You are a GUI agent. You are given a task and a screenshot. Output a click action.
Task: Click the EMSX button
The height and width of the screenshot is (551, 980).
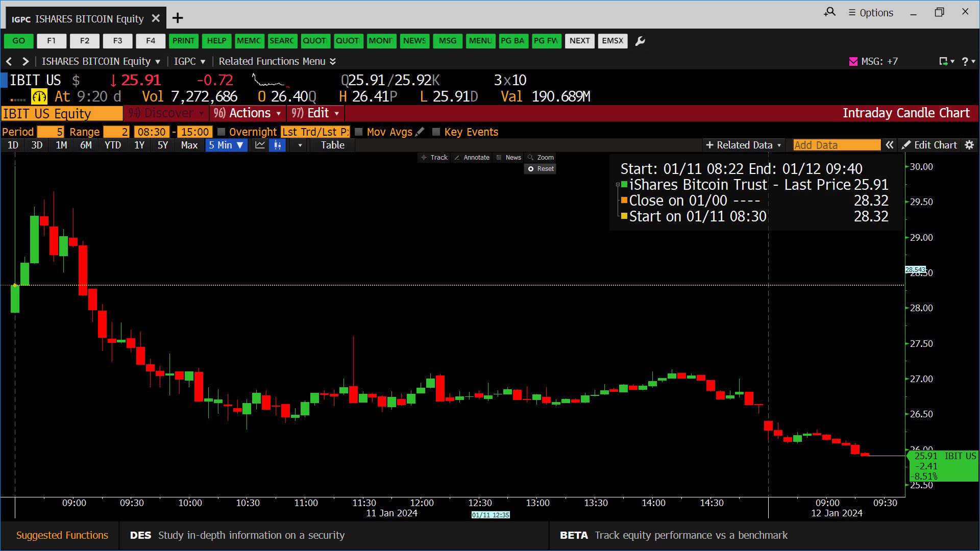coord(612,41)
